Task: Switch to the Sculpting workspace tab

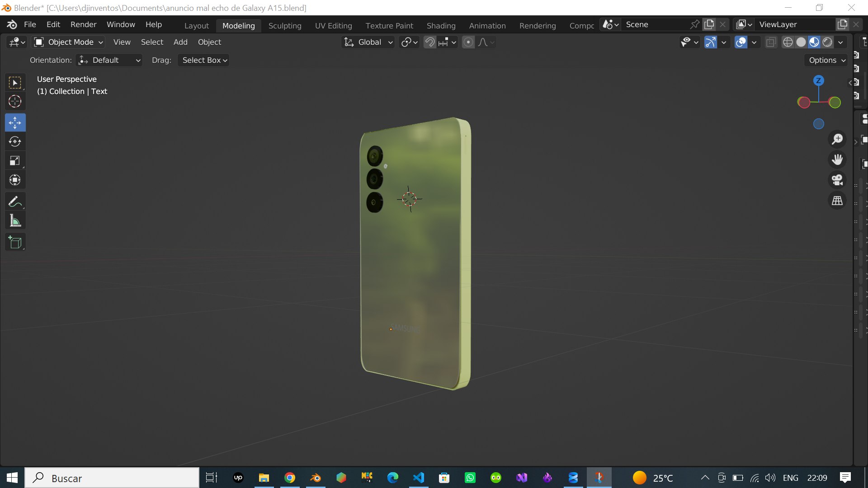Action: click(x=285, y=26)
